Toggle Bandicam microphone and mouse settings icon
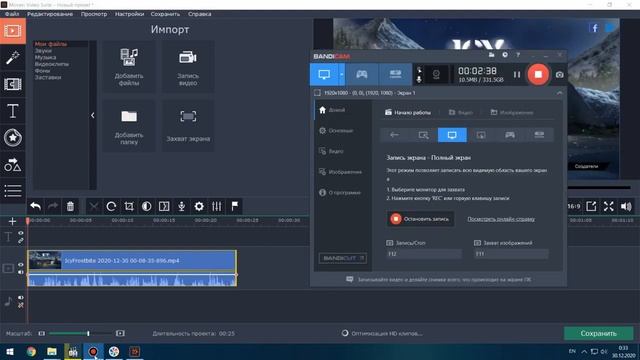 pos(419,75)
